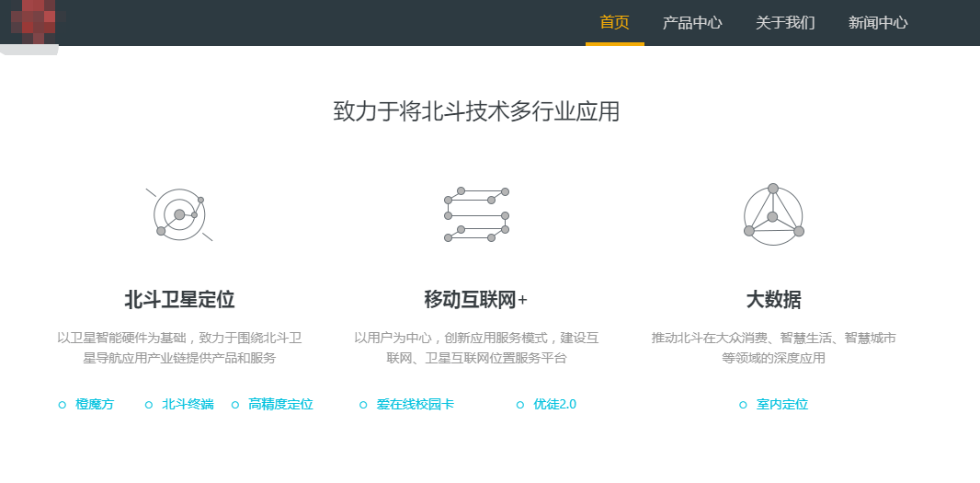
Task: Click the big data triangle node icon
Action: point(773,215)
